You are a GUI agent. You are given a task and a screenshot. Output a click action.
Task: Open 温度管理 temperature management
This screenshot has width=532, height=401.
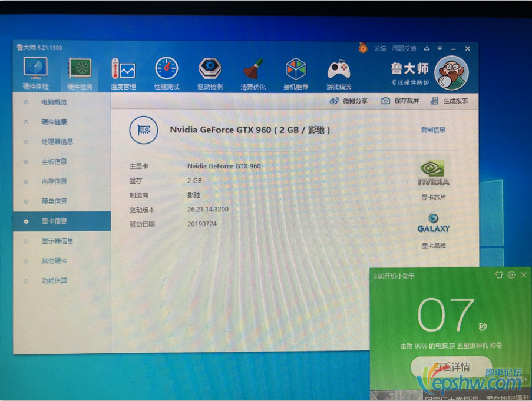coord(123,73)
